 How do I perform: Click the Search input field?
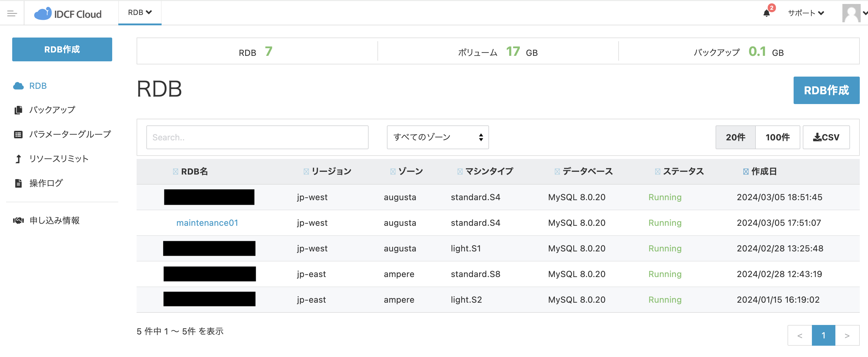click(257, 137)
